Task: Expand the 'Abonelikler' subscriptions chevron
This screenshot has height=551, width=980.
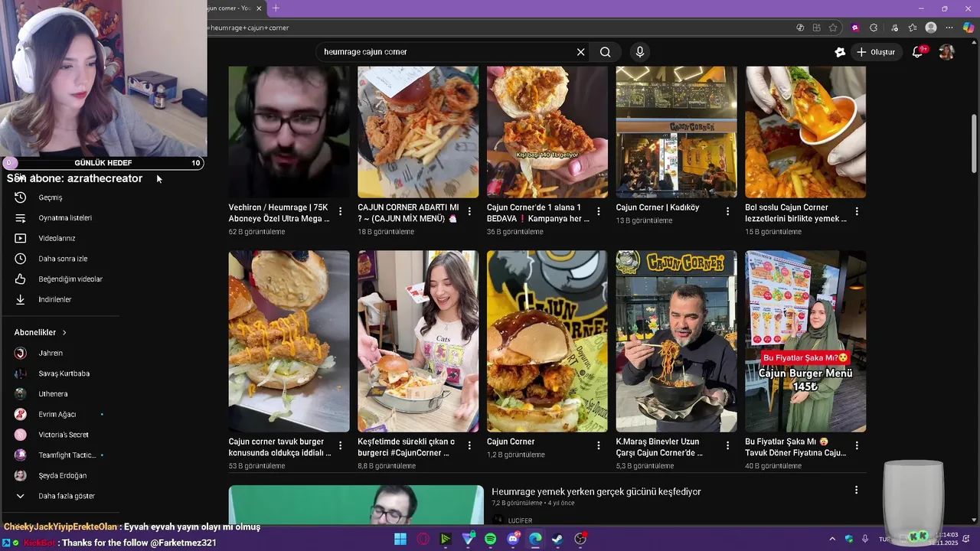Action: pyautogui.click(x=64, y=333)
